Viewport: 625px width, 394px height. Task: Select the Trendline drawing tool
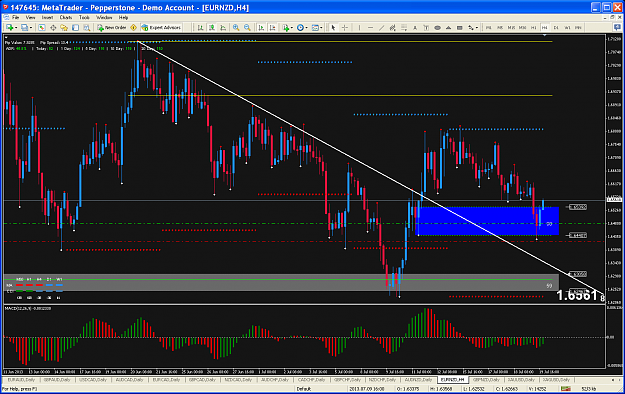pos(381,28)
